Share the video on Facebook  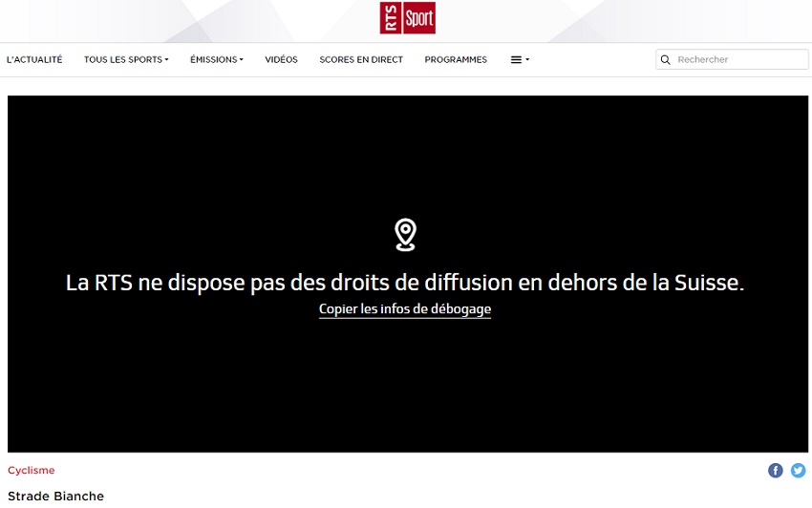tap(776, 470)
